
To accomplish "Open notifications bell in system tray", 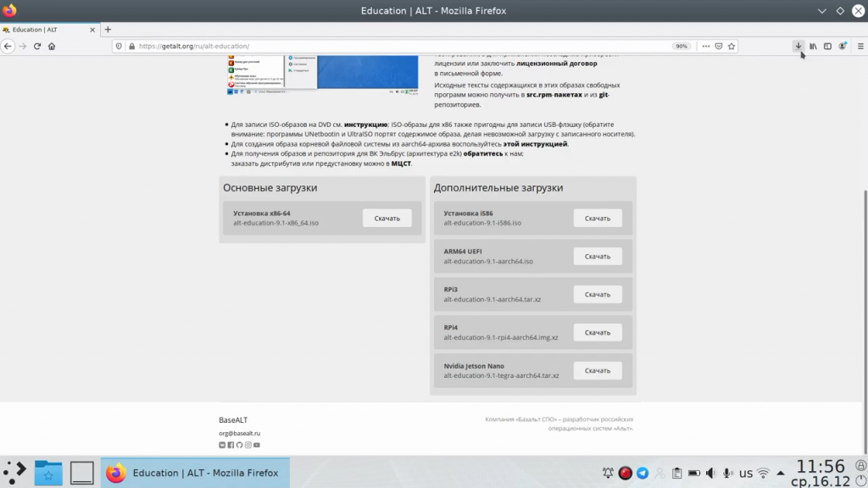I will [608, 473].
